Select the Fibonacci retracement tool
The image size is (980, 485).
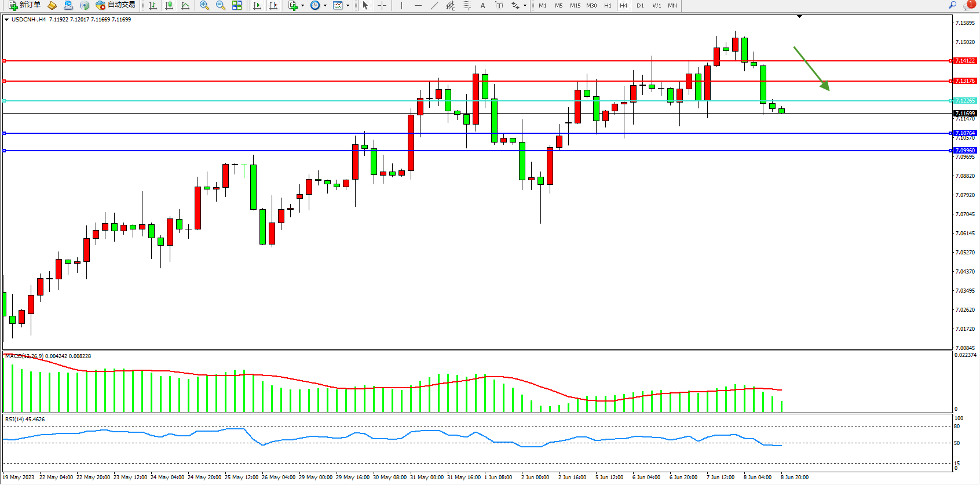tap(466, 5)
